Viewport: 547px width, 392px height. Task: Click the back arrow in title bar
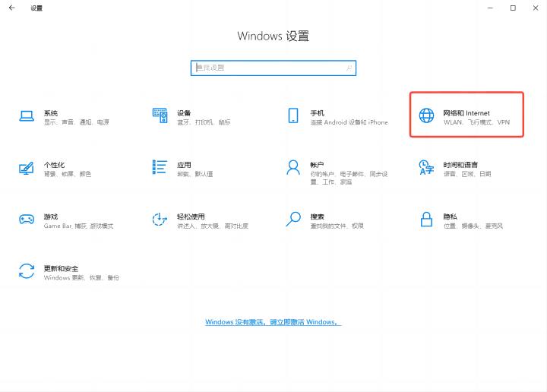point(11,8)
